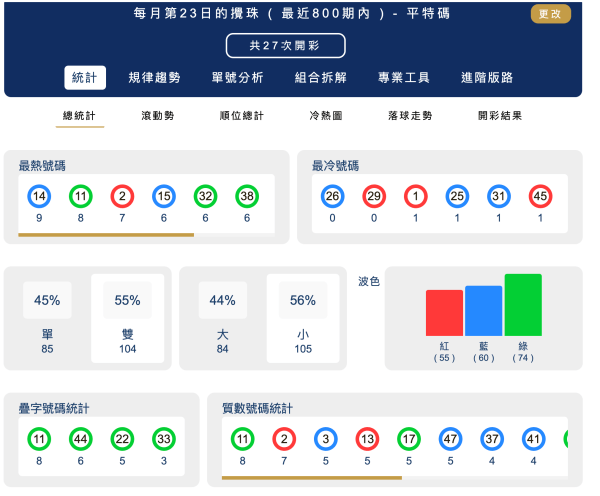Click hottest number ball 14
600x496 pixels.
click(x=40, y=197)
